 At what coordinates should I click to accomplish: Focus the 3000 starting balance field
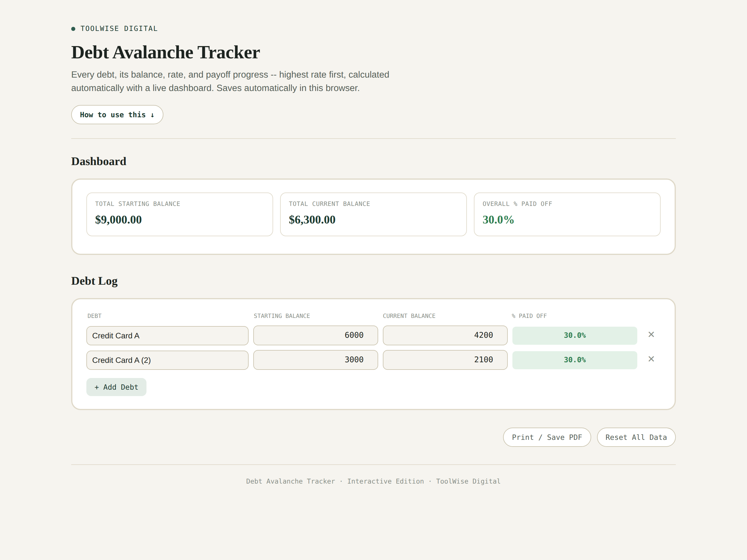315,360
